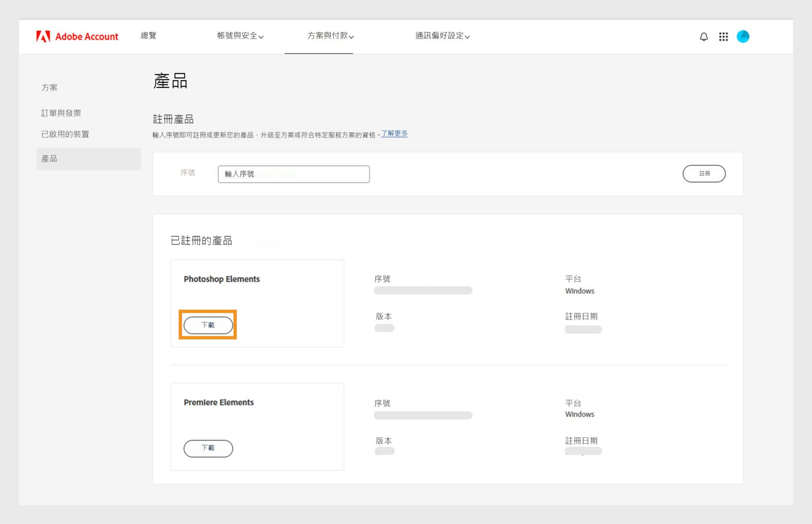Click the blue profile avatar
Screen dimensions: 812x524
(x=743, y=37)
